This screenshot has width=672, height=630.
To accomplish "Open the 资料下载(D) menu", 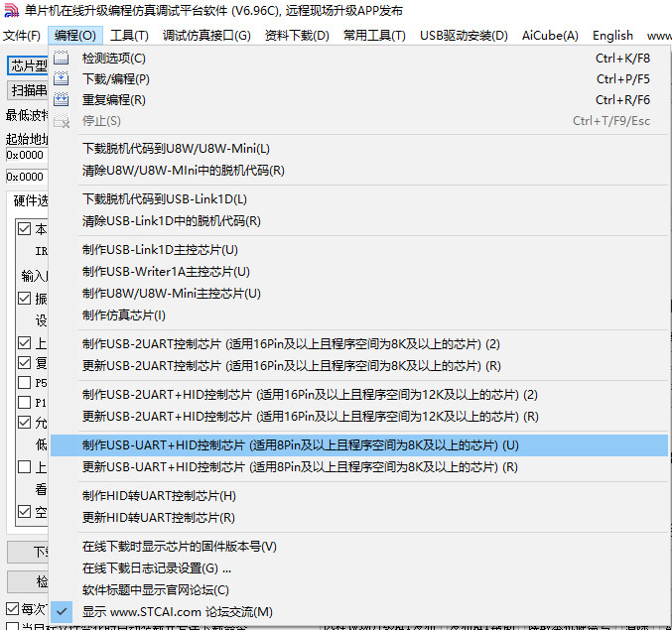I will [x=297, y=35].
